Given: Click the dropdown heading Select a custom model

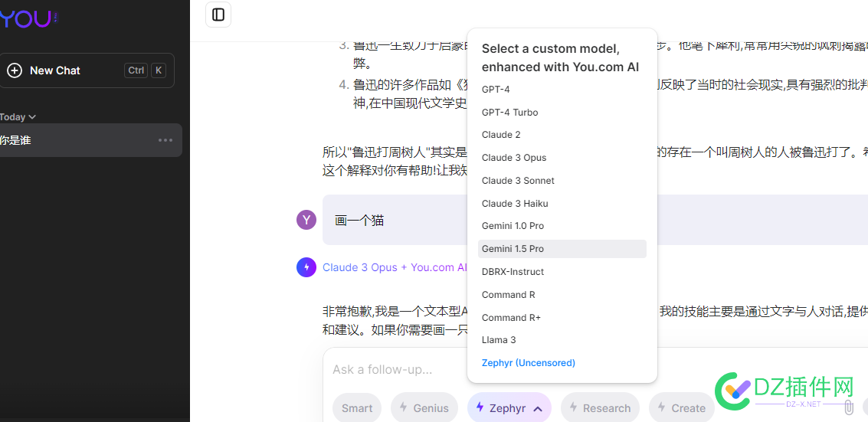Looking at the screenshot, I should point(560,57).
